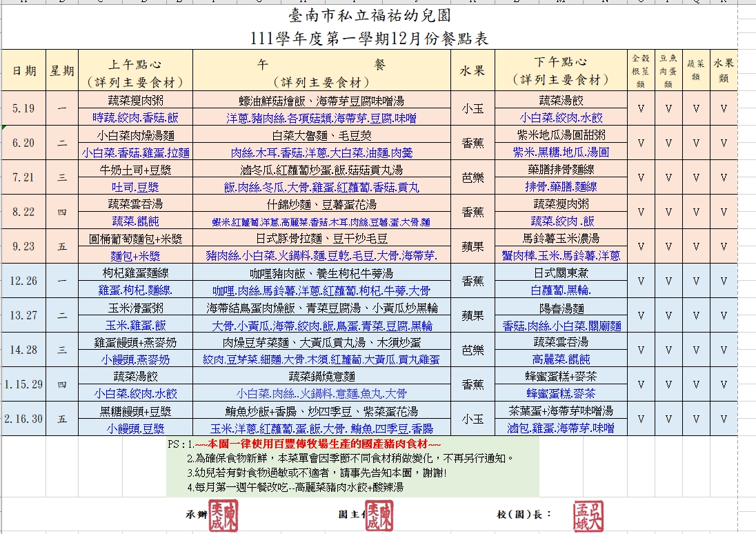
Task: Select the cell 枸杞雞蛋麵線
Action: pyautogui.click(x=135, y=273)
